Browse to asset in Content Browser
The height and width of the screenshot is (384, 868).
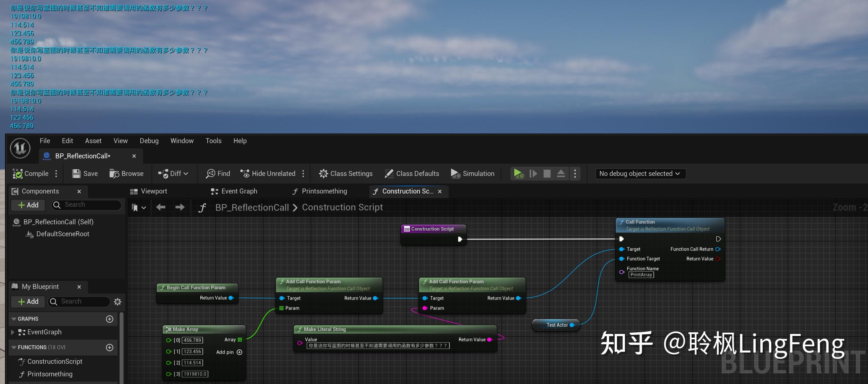(127, 174)
